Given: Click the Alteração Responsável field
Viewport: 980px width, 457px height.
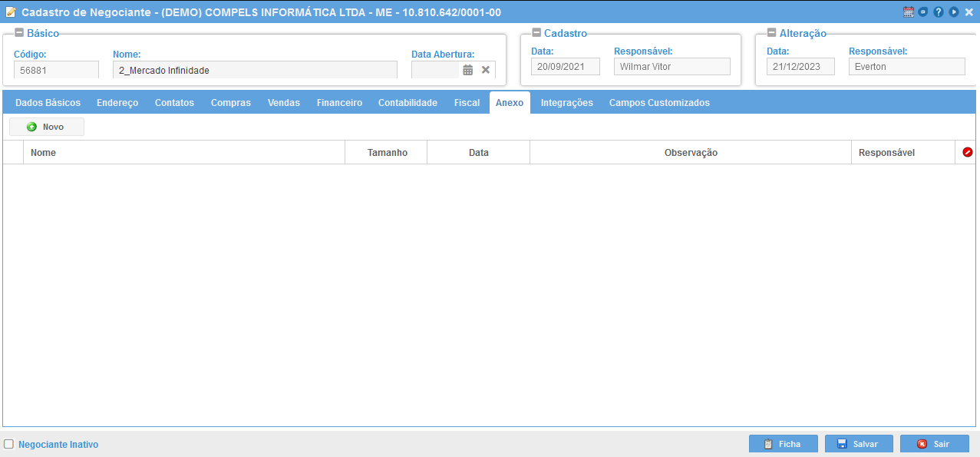Looking at the screenshot, I should click(907, 67).
